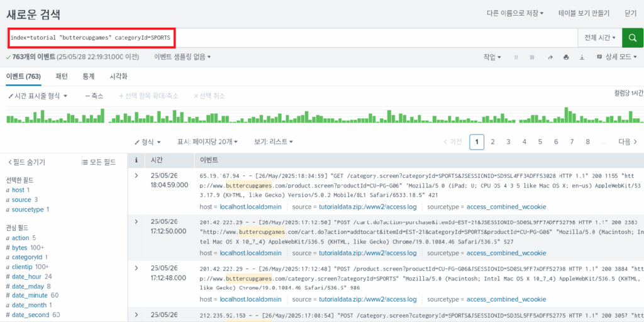
Task: Switch to 이벤트 (763) tab
Action: (x=23, y=76)
